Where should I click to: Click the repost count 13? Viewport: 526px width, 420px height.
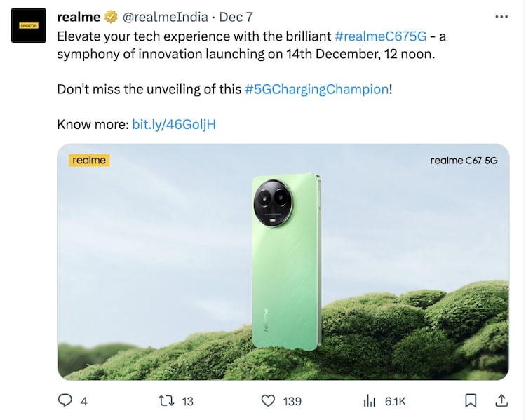click(187, 401)
